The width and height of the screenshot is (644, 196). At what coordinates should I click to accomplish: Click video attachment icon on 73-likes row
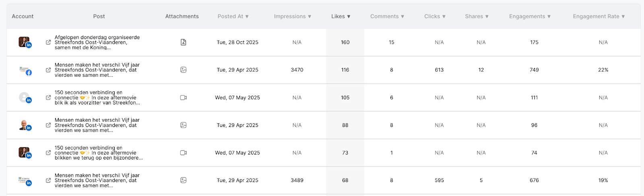(183, 153)
